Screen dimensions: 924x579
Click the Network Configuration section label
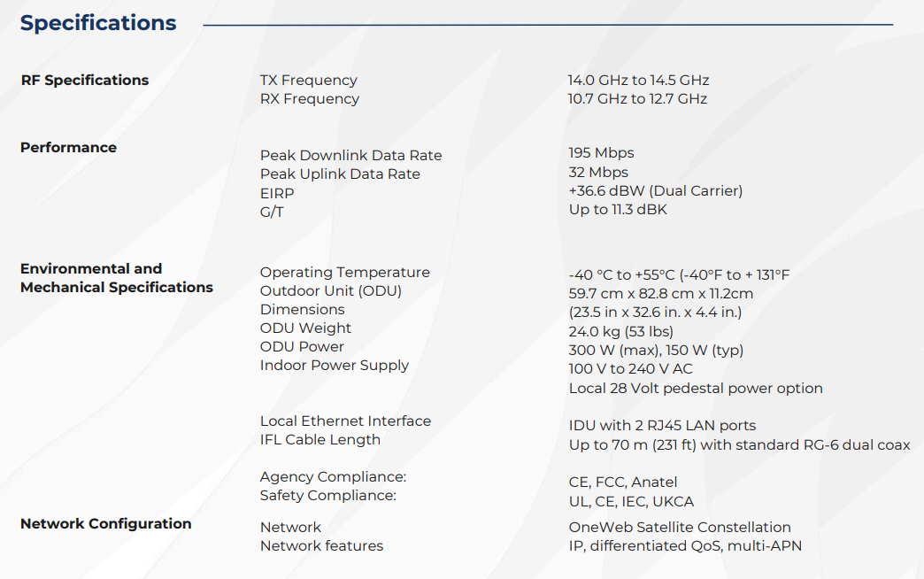pyautogui.click(x=106, y=523)
